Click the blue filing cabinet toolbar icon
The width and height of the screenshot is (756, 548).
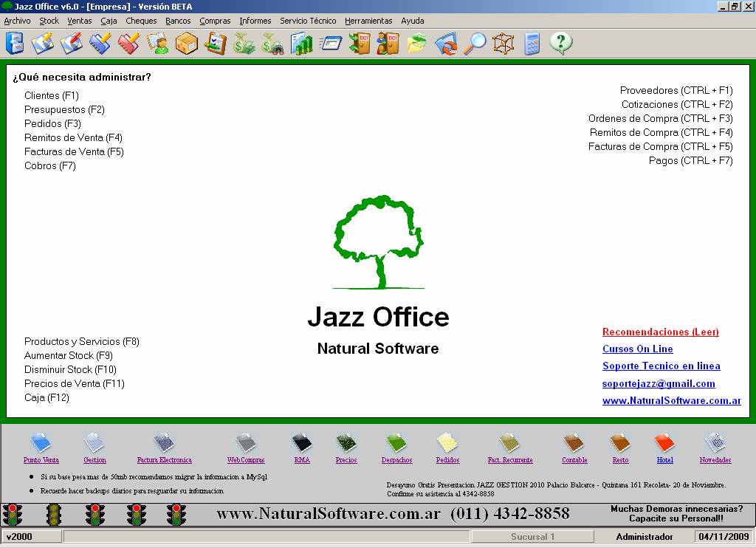(15, 44)
